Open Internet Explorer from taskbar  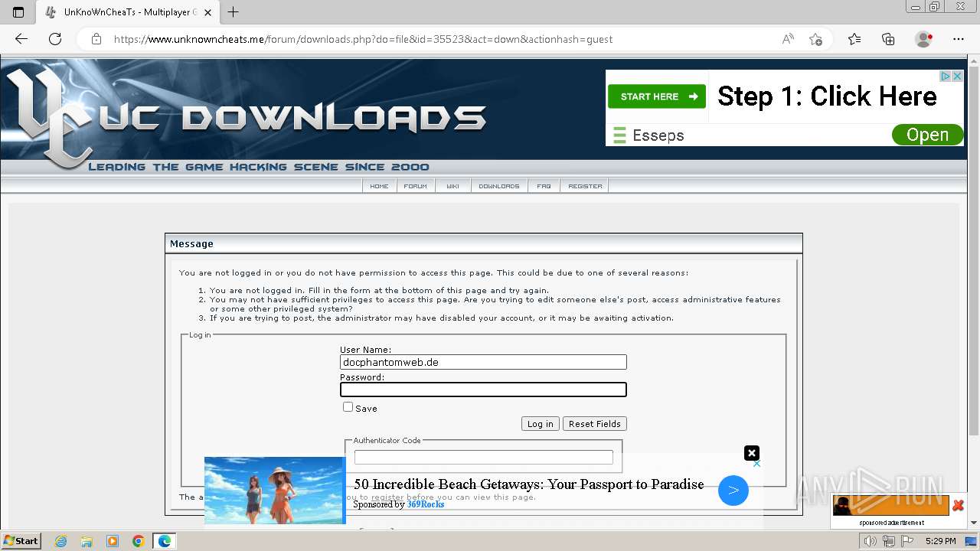coord(61,541)
